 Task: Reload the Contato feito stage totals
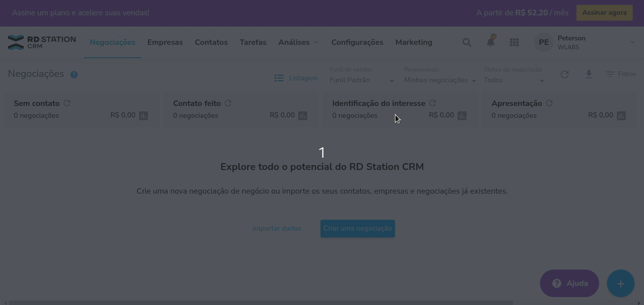click(228, 103)
